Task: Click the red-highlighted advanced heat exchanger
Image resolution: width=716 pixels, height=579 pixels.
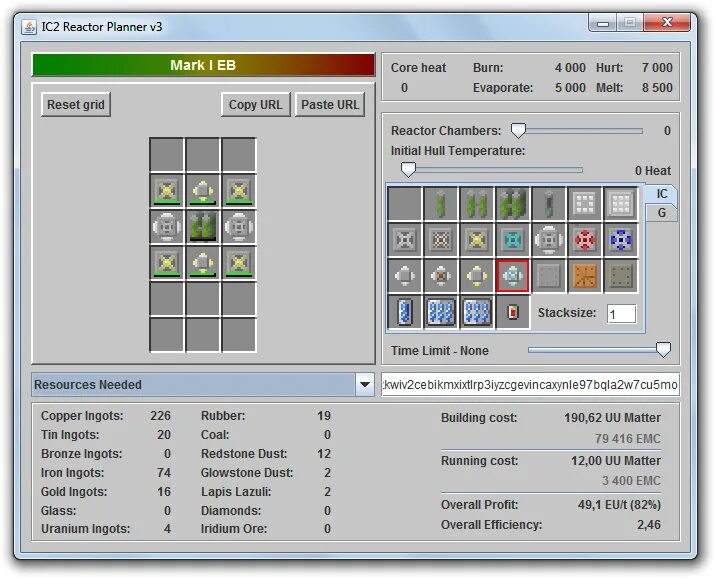Action: click(x=513, y=276)
